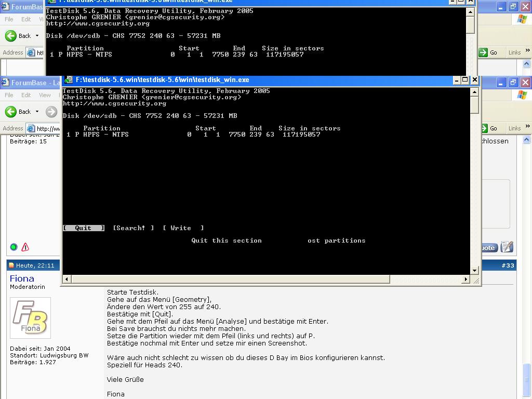The image size is (532, 399).
Task: Click left arrow of TestDisk horizontal scrollbar
Action: click(67, 279)
